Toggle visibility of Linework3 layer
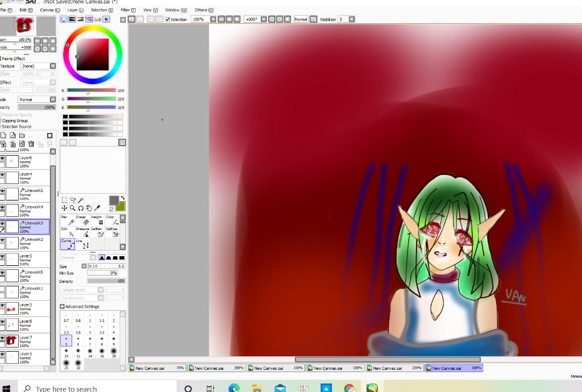This screenshot has height=392, width=582. point(2,224)
